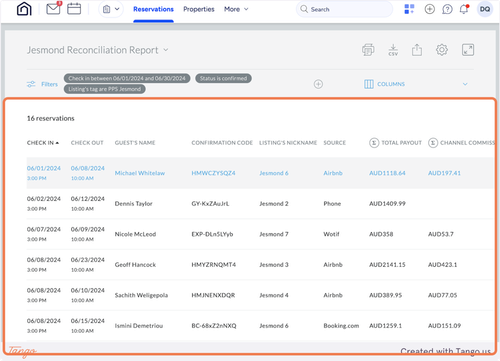This screenshot has width=500, height=361.
Task: Expand the More menu
Action: [236, 9]
